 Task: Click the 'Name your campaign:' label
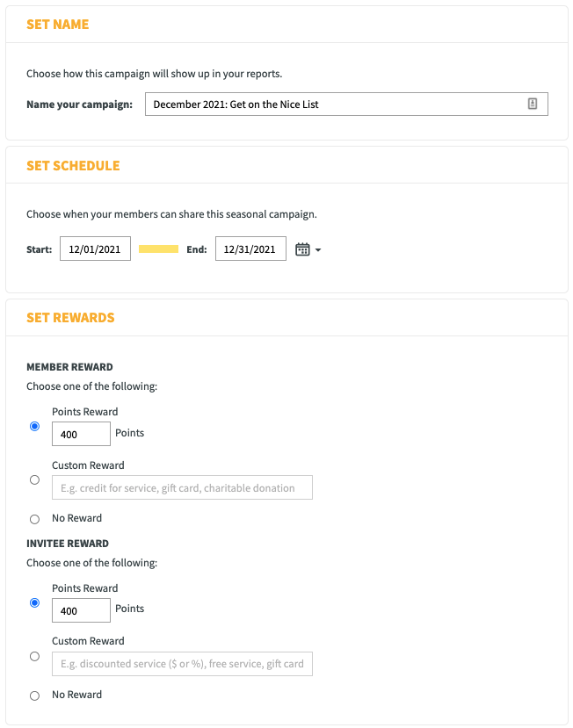pyautogui.click(x=79, y=105)
